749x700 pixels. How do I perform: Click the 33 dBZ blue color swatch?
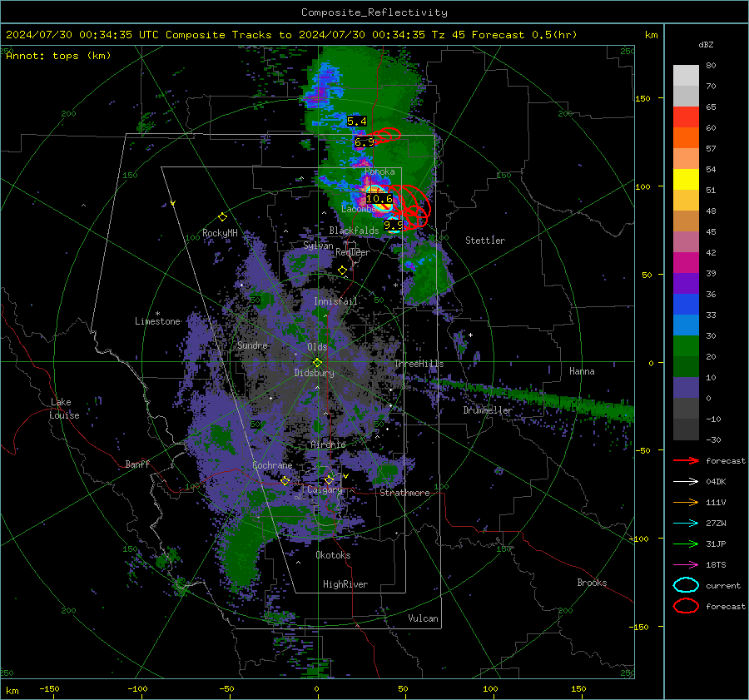[x=686, y=305]
